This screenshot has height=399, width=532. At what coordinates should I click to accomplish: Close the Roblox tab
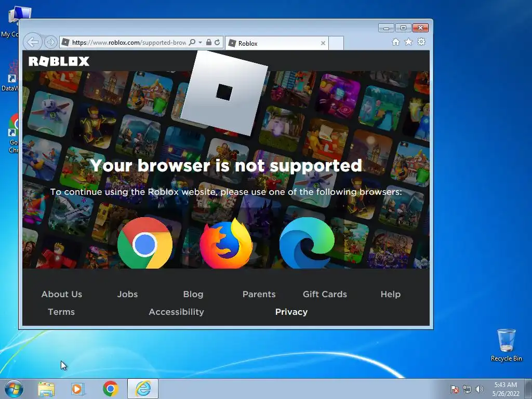click(x=323, y=43)
